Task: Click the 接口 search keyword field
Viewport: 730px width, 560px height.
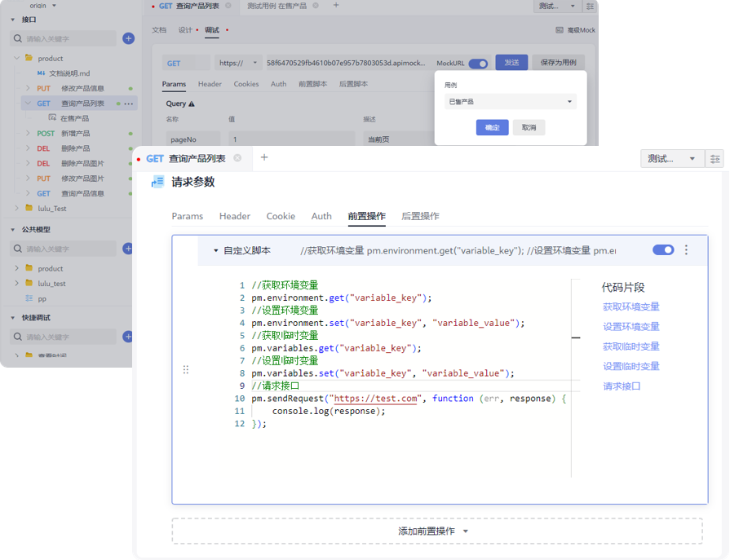Action: click(63, 38)
